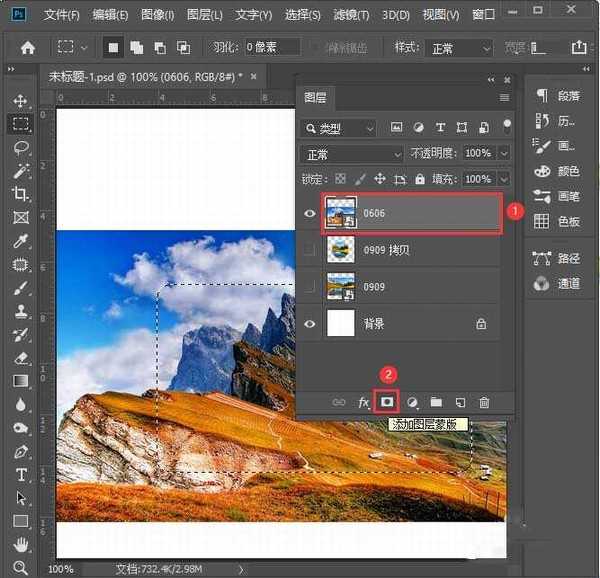Show the 0909 拷贝 layer

310,250
